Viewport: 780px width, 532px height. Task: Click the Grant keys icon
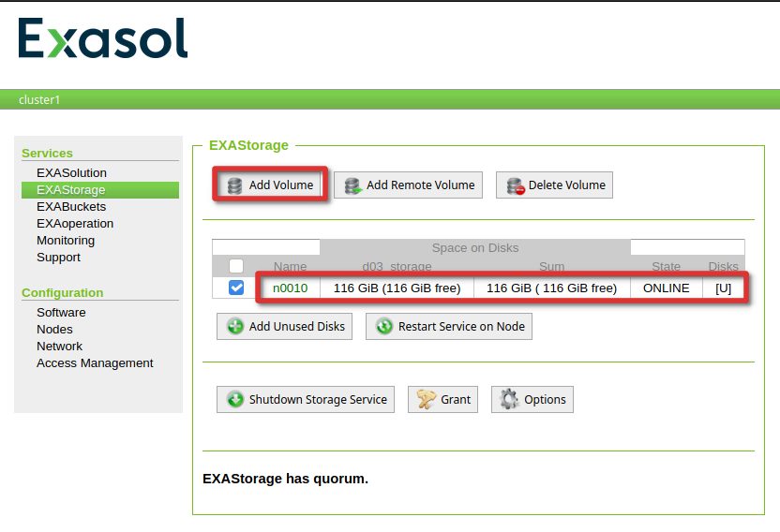point(427,399)
